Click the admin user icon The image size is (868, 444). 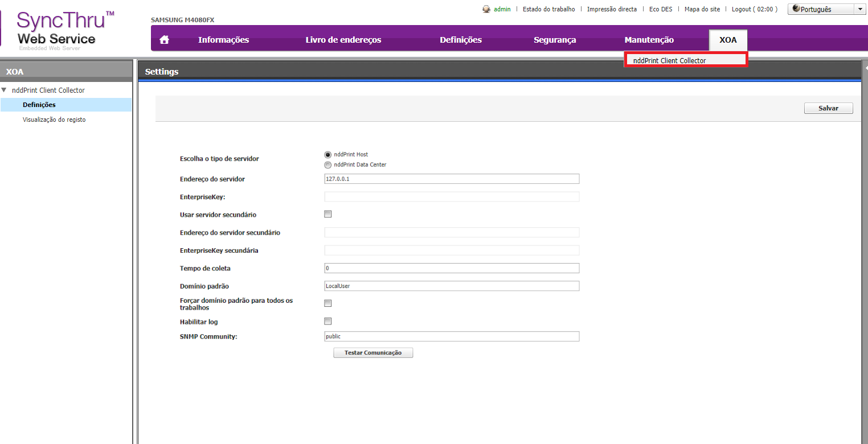pos(486,9)
